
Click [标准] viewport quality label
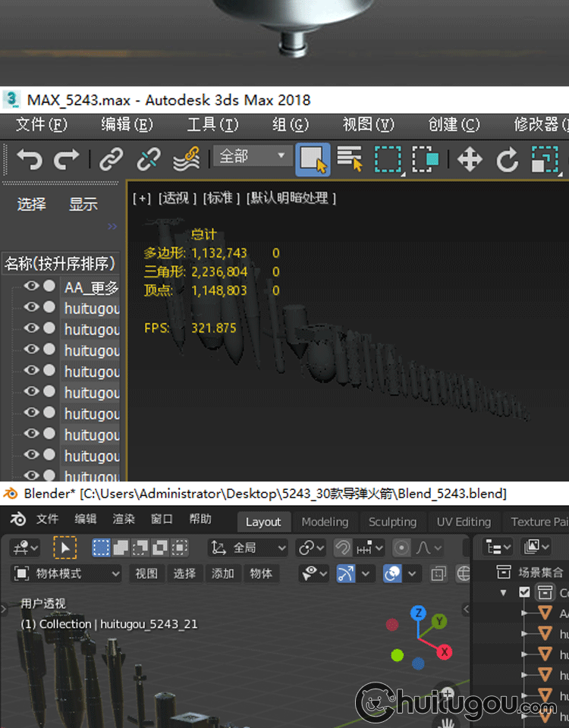(x=221, y=198)
